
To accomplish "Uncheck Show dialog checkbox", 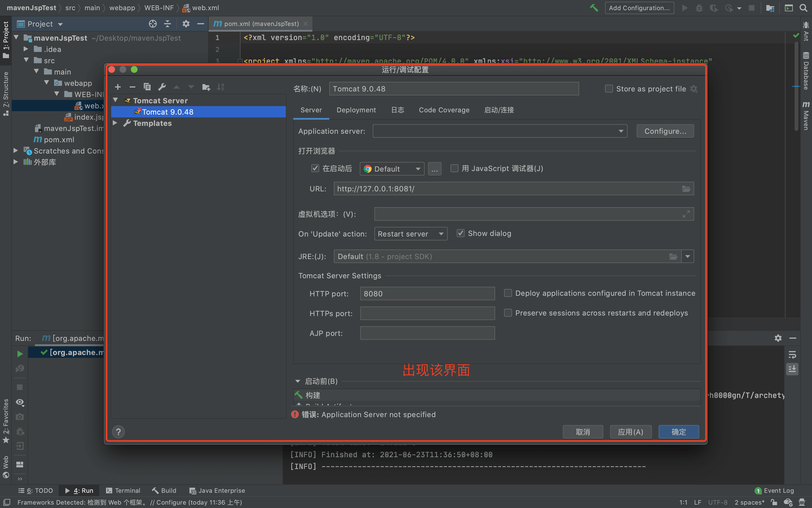I will click(460, 233).
